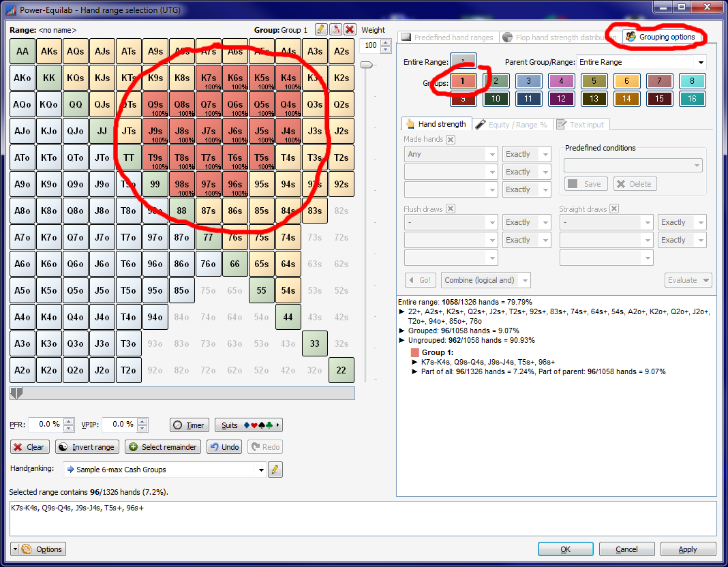Open first Made hands 'Exactly' dropdown
This screenshot has width=728, height=567.
526,154
